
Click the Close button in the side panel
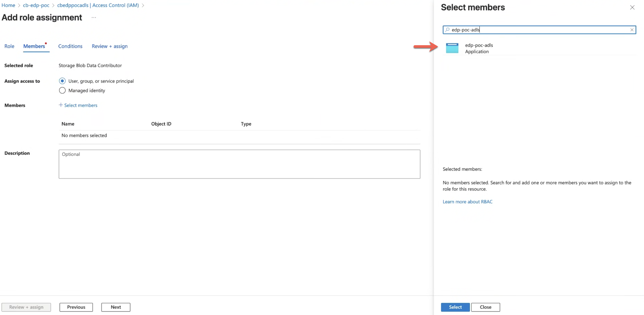(x=485, y=307)
